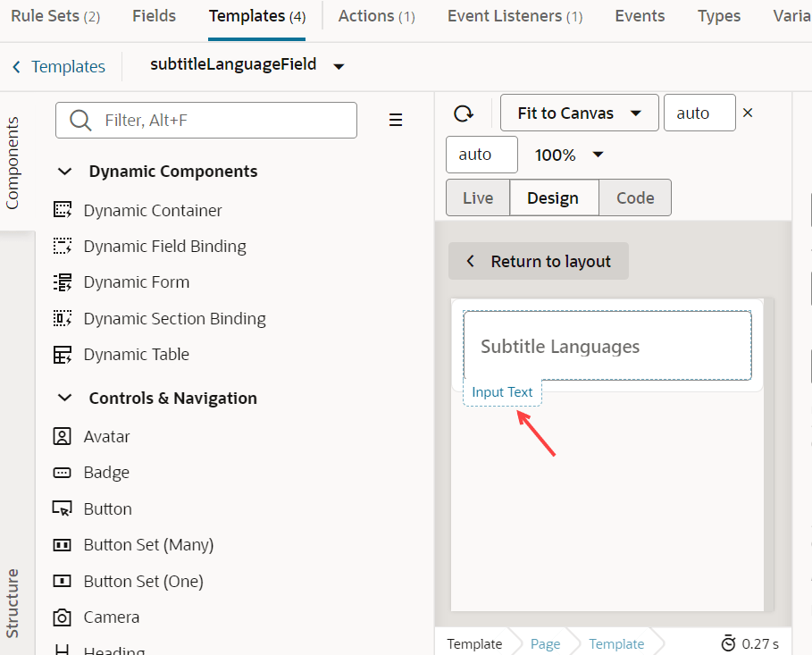Pick the Avatar component icon
The height and width of the screenshot is (655, 812).
pyautogui.click(x=63, y=437)
